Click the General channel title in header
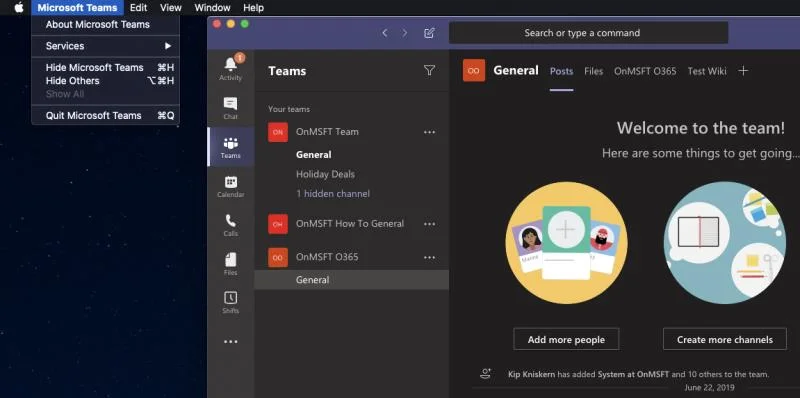This screenshot has width=800, height=398. click(516, 70)
